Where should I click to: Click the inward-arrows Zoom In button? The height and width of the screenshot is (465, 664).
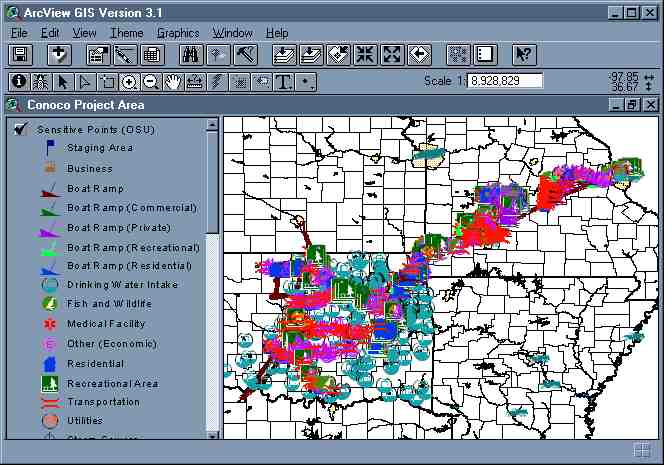365,55
